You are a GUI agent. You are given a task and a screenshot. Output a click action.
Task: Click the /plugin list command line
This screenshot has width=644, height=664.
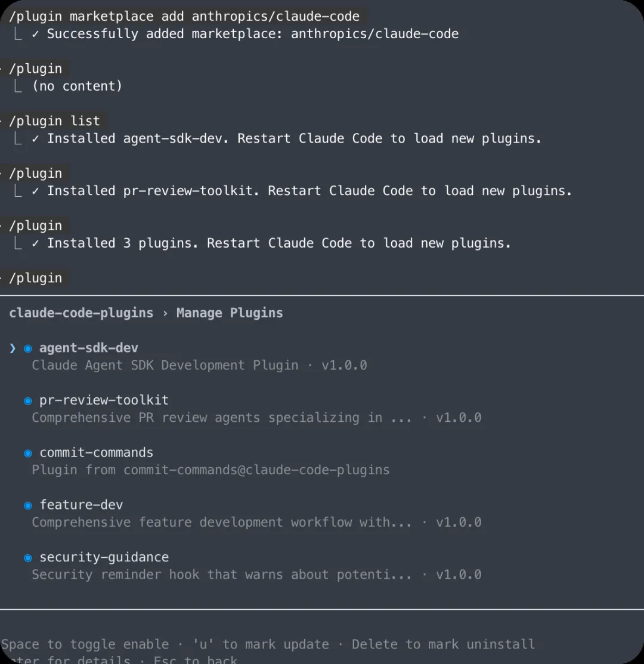coord(54,121)
